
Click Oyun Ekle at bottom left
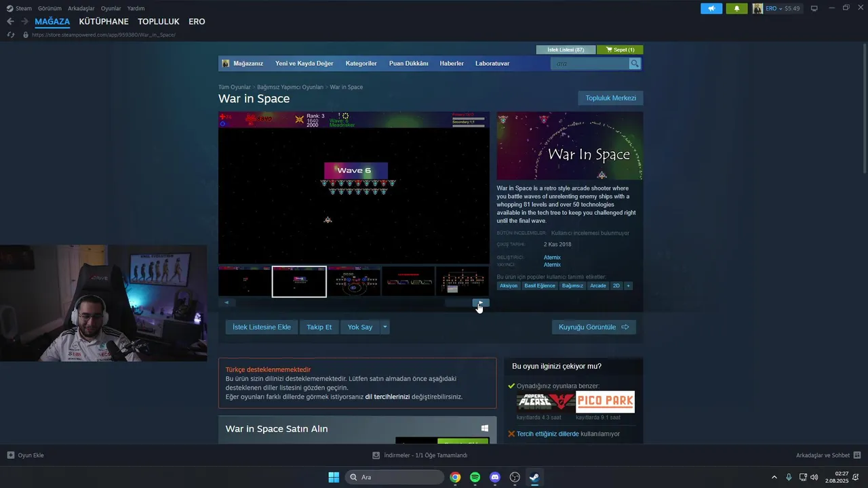pyautogui.click(x=25, y=455)
